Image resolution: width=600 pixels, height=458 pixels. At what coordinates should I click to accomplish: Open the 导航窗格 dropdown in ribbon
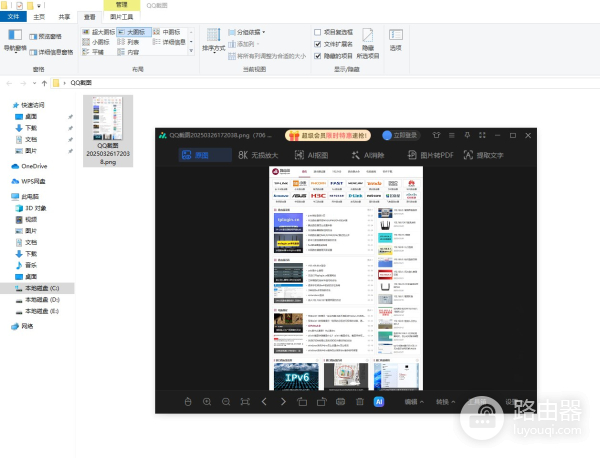pos(15,41)
